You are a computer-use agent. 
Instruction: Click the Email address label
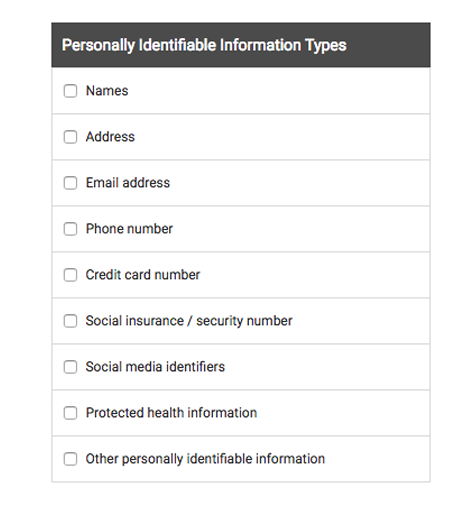click(x=128, y=183)
